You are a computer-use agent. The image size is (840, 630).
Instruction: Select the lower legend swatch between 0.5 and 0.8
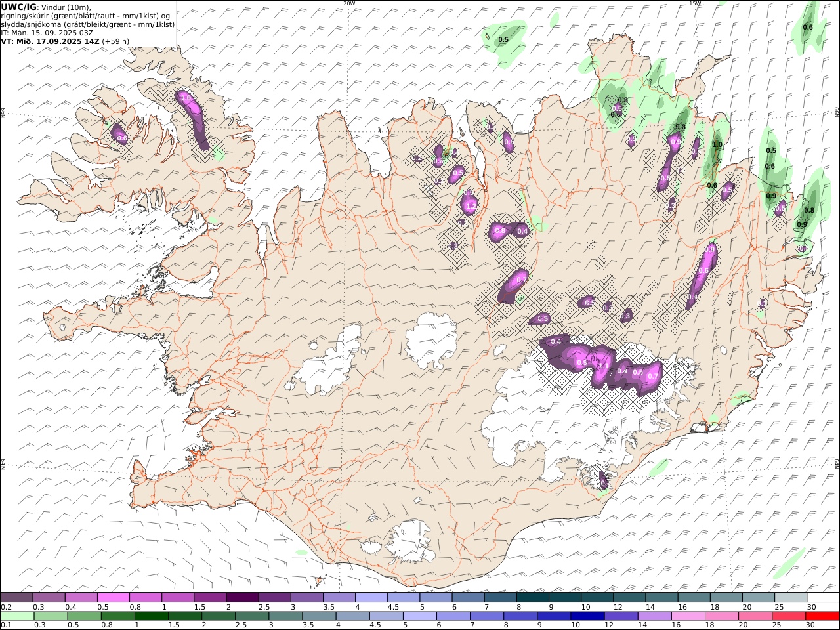pyautogui.click(x=84, y=616)
